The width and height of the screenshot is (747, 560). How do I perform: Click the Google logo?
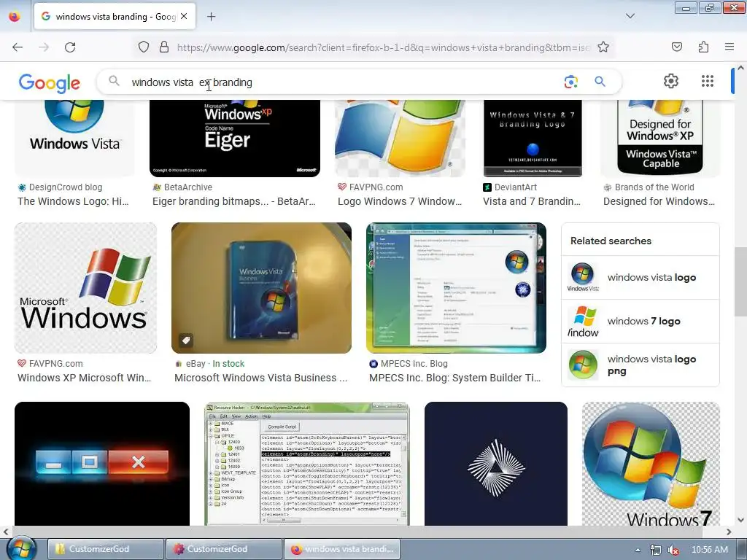click(x=50, y=83)
